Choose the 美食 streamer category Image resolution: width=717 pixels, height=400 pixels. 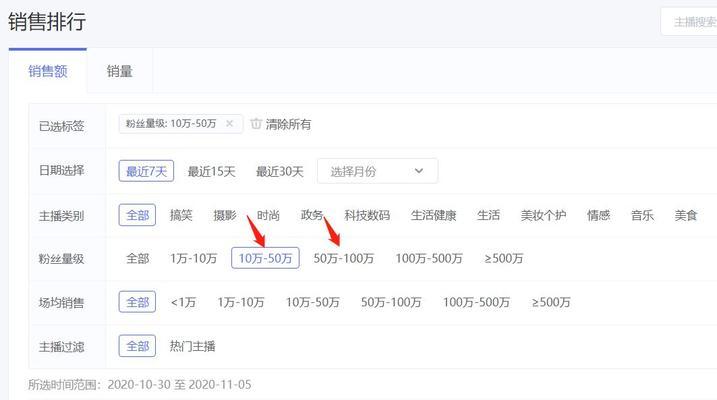click(x=685, y=215)
